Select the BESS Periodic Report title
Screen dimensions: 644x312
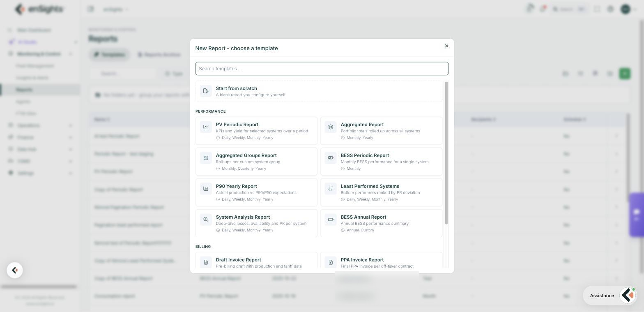[365, 155]
